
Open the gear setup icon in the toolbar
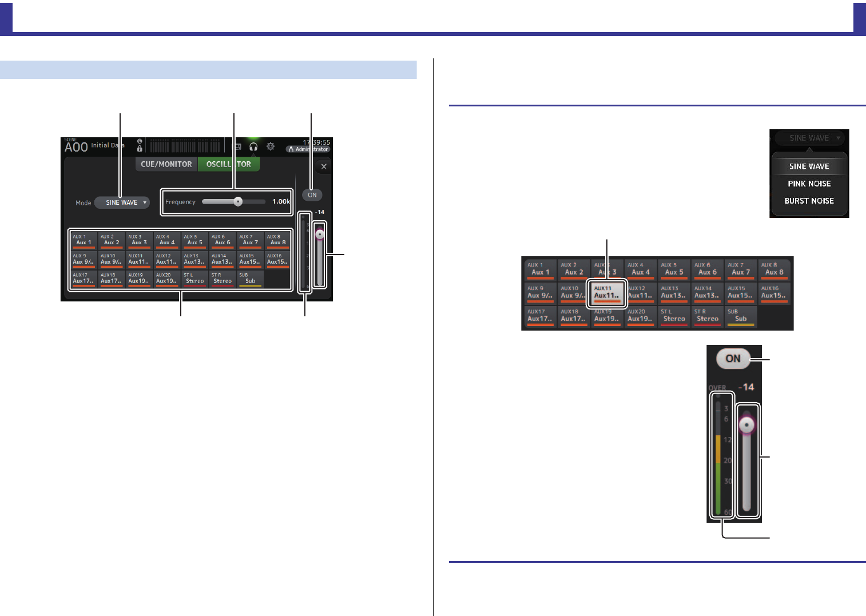coord(271,147)
